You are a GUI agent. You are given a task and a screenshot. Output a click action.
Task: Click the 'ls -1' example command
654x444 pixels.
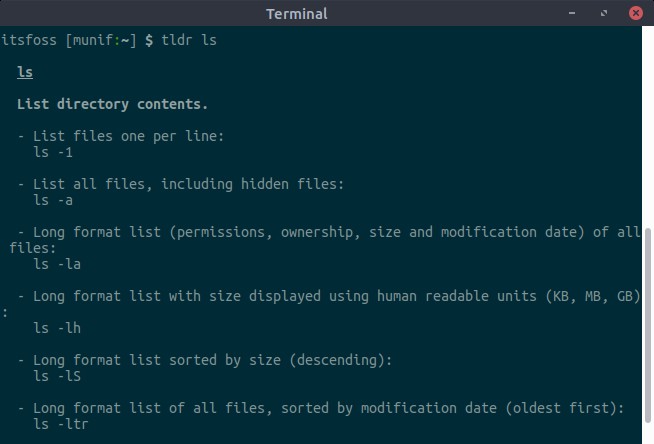53,152
